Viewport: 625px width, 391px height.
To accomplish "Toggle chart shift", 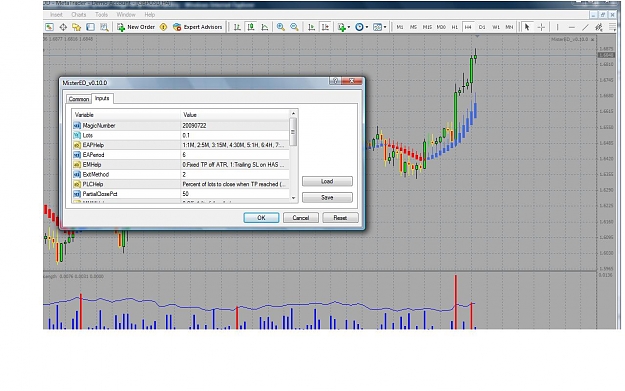I will tap(325, 27).
